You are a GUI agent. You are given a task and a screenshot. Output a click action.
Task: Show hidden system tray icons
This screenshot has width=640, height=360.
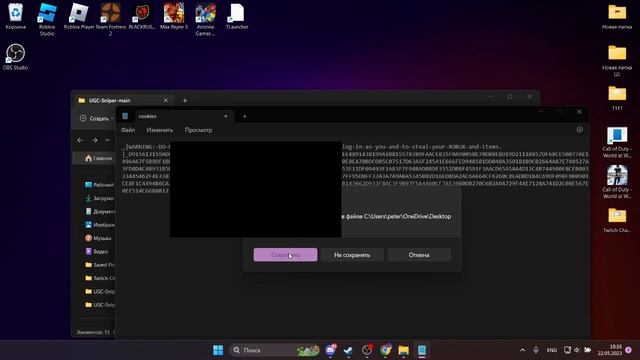click(x=522, y=350)
